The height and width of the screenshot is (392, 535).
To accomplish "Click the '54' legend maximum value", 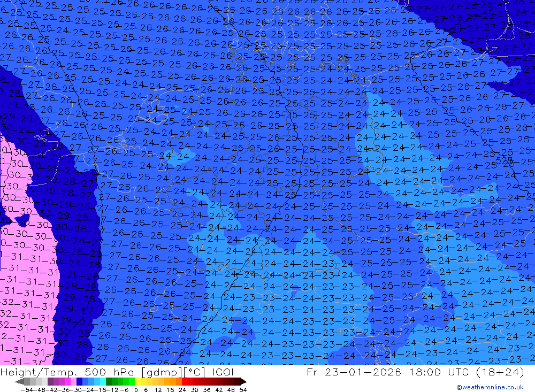I will click(x=243, y=390).
